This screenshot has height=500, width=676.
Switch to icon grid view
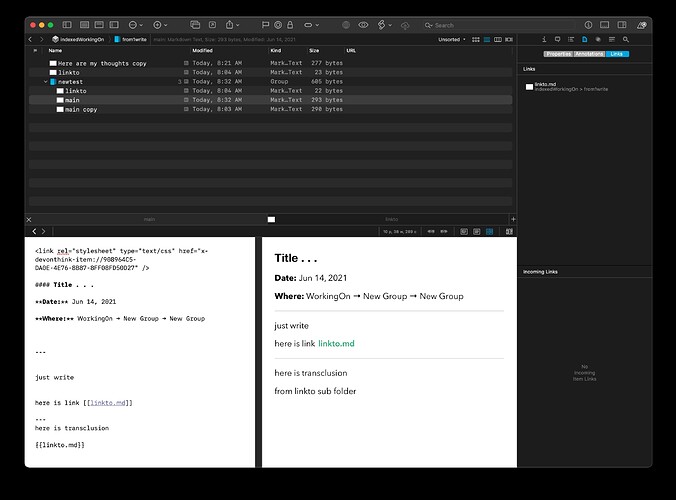click(476, 39)
